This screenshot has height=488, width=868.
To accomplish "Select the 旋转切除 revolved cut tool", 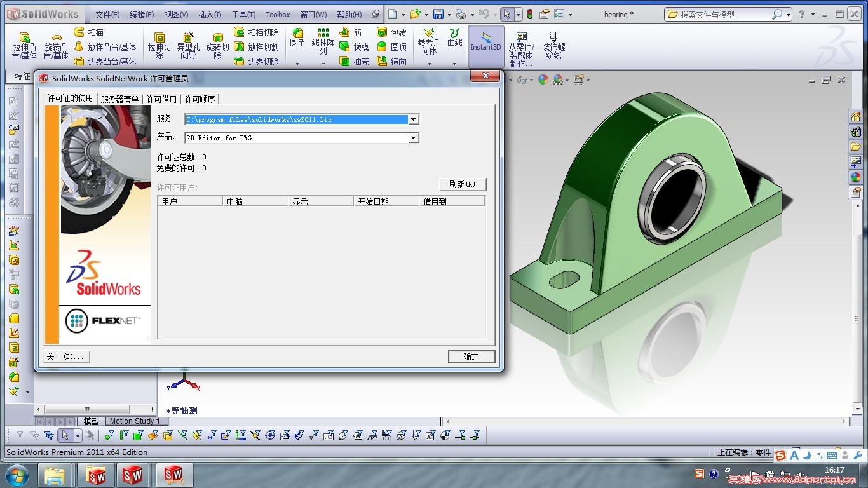I will pos(217,46).
